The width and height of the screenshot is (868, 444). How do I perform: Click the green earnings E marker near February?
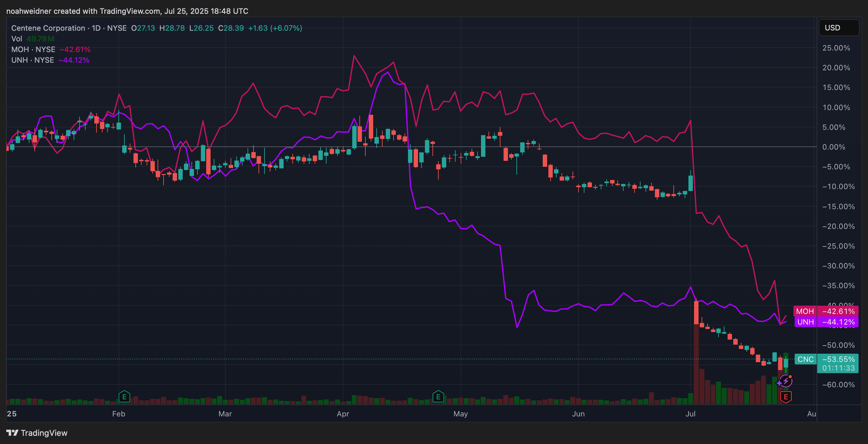tap(124, 397)
